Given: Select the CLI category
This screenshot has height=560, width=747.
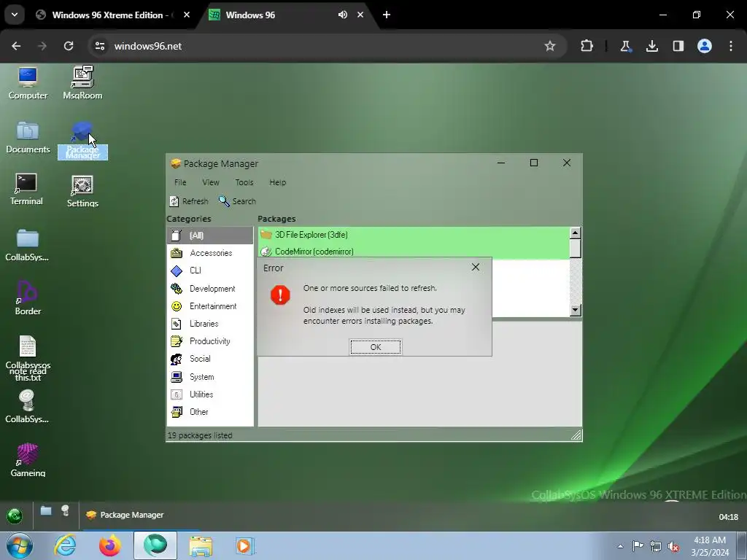Looking at the screenshot, I should [210, 271].
